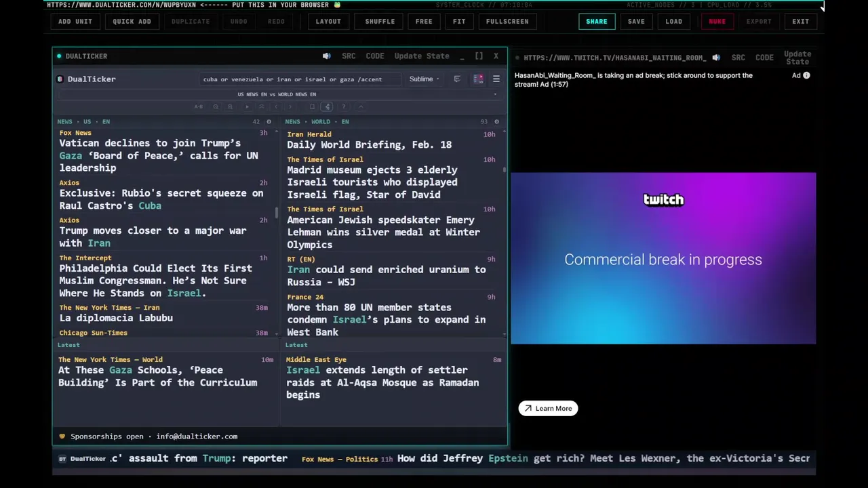Viewport: 868px width, 488px height.
Task: Click the Twitch commercial break video area
Action: (663, 258)
